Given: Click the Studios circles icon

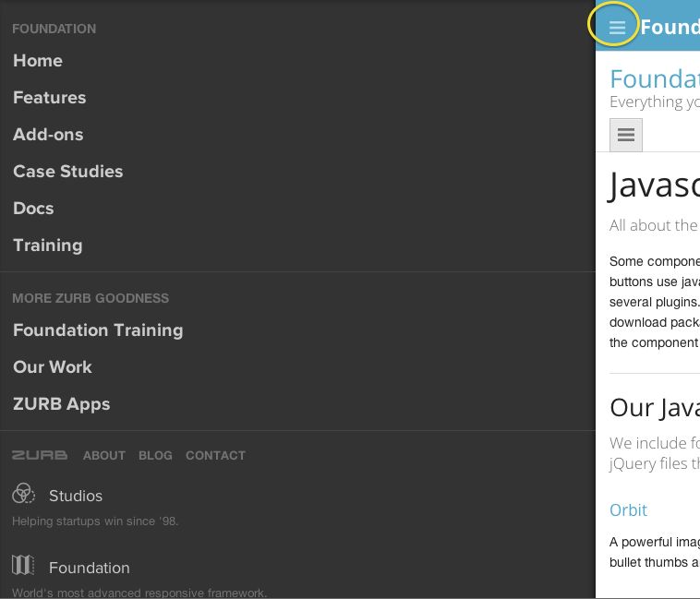Looking at the screenshot, I should point(23,493).
